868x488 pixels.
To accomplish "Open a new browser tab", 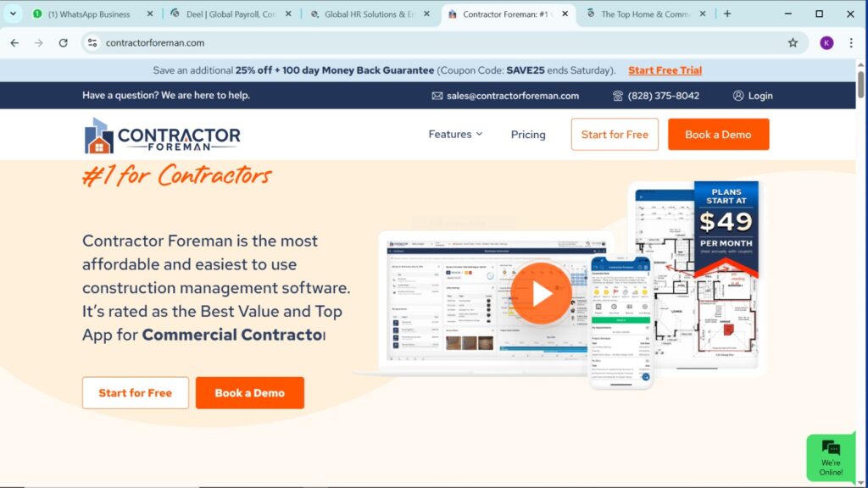I will (726, 14).
